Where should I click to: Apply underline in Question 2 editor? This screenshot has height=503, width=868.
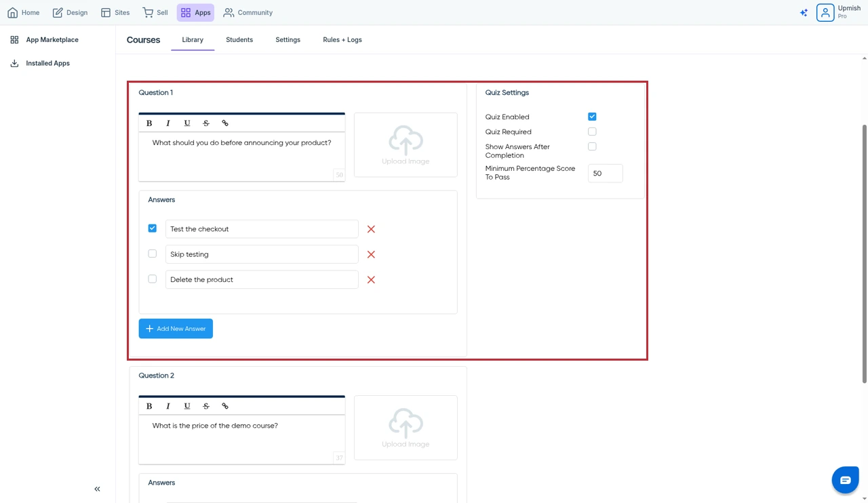coord(187,406)
